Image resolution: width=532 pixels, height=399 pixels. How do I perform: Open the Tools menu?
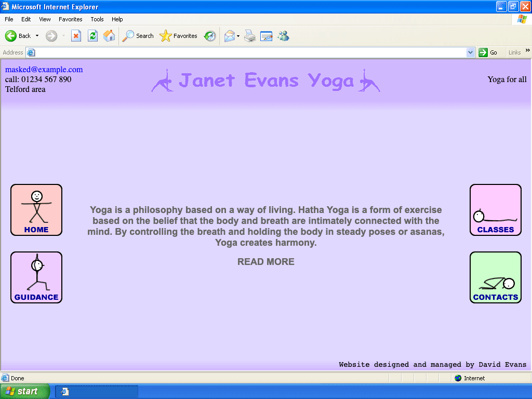(x=97, y=19)
